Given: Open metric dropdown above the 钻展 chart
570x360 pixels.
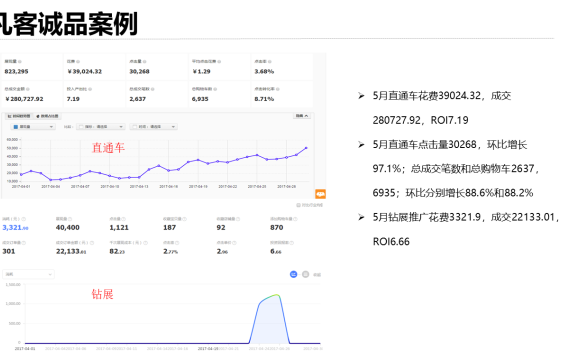Looking at the screenshot, I should coord(28,274).
